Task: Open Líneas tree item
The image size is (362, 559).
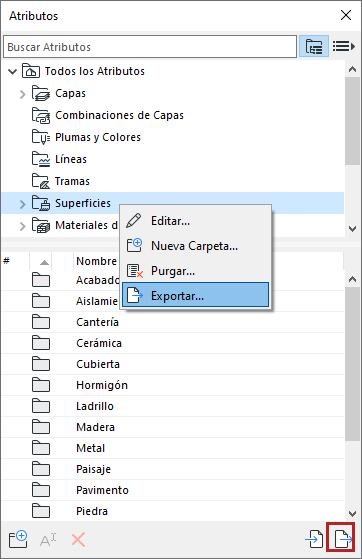Action: click(71, 159)
